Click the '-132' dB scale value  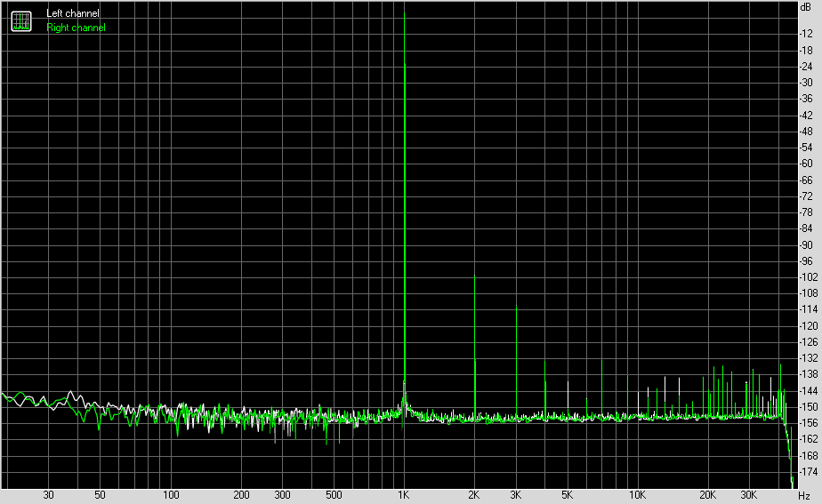point(809,358)
